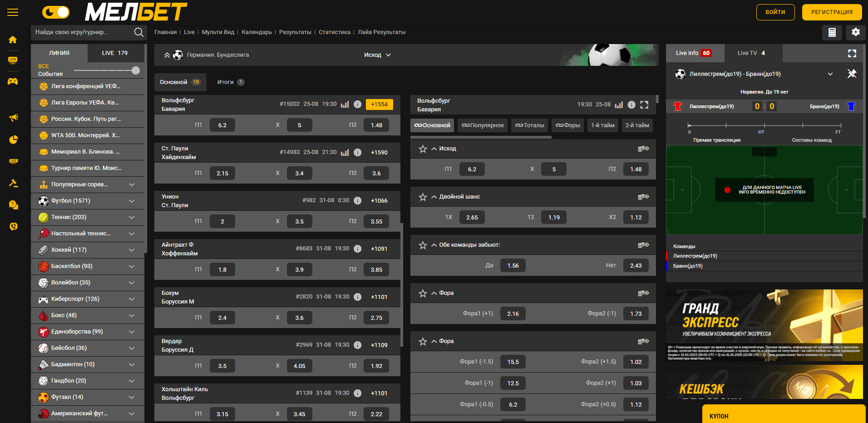The image size is (868, 423).
Task: Open the КУПОН bet slip
Action: pyautogui.click(x=784, y=414)
